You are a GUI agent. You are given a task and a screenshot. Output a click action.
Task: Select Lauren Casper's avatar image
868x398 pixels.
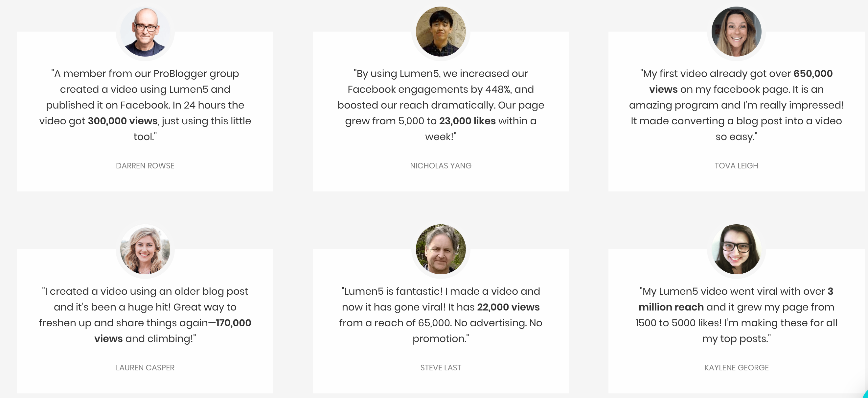[x=145, y=250]
